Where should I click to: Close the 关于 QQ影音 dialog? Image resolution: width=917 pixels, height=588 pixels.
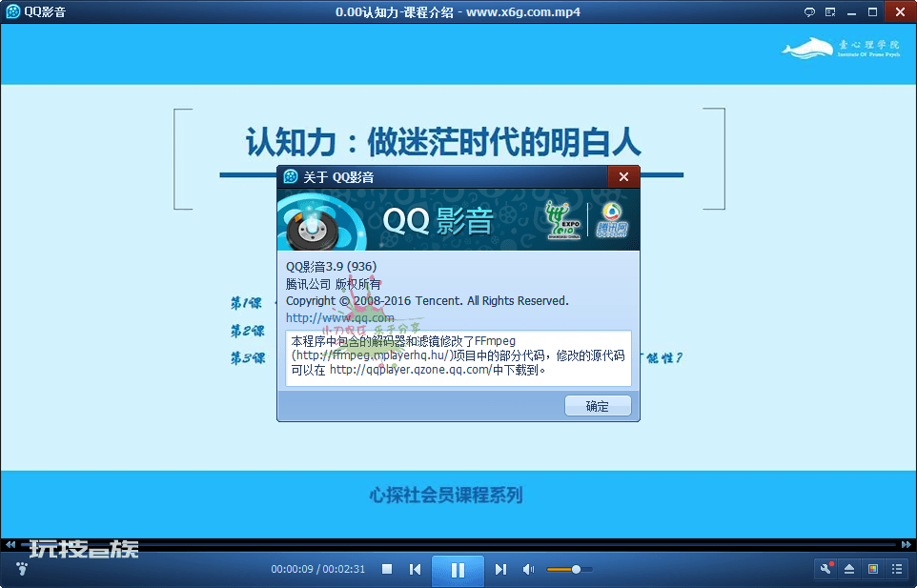[623, 176]
